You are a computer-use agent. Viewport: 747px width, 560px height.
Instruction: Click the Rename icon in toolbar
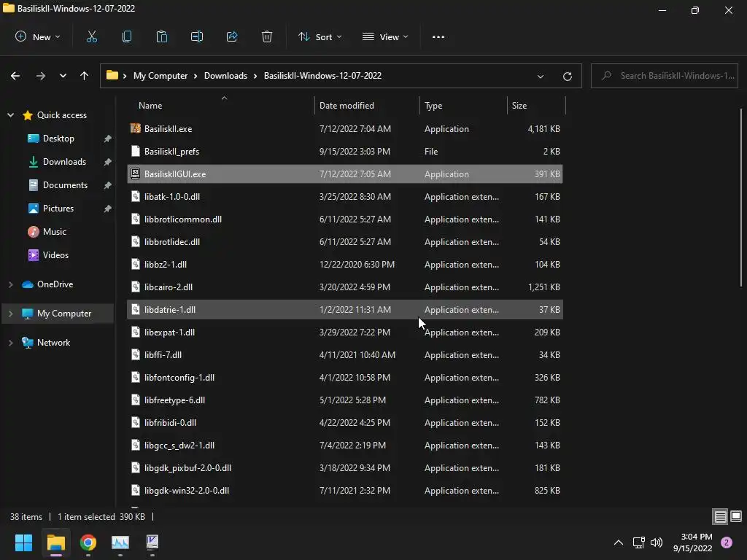(197, 36)
